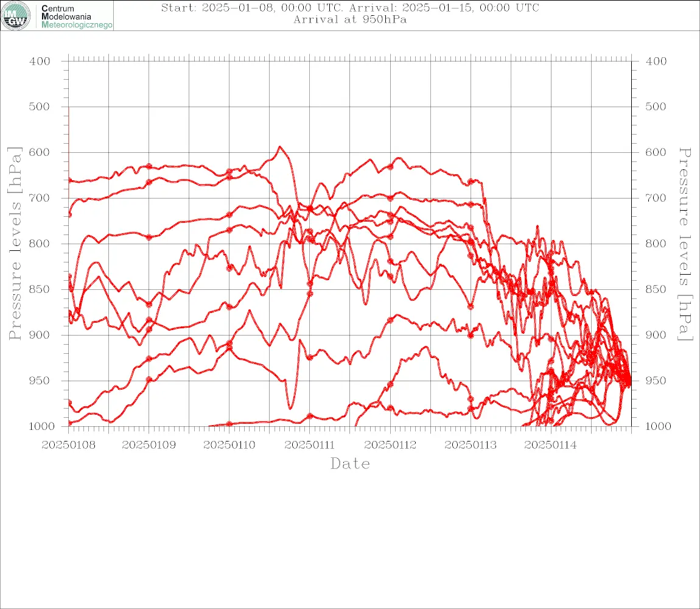Click the left axis 900 label
The height and width of the screenshot is (609, 700).
pos(40,335)
